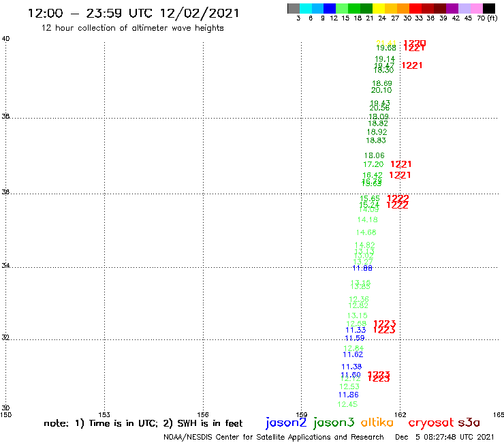Click the timestamp 'Dec 5 08:27:48 UTC 2021'

445,437
